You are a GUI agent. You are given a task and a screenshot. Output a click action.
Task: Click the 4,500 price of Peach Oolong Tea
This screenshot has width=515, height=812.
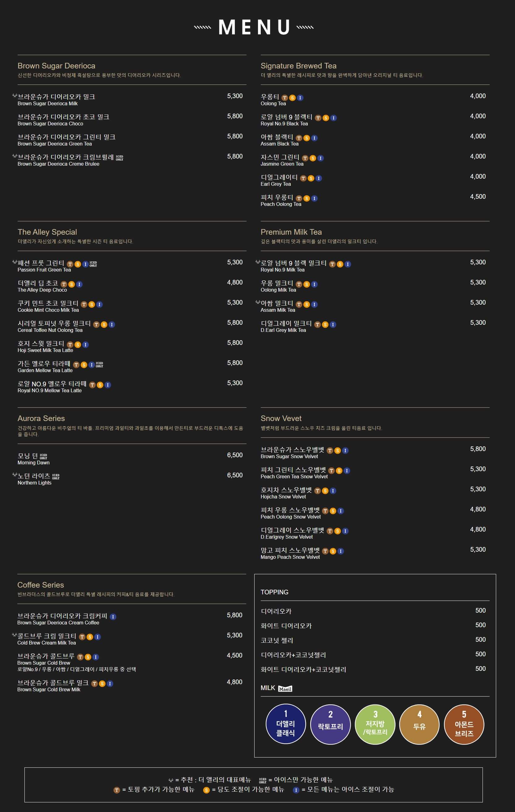point(478,197)
